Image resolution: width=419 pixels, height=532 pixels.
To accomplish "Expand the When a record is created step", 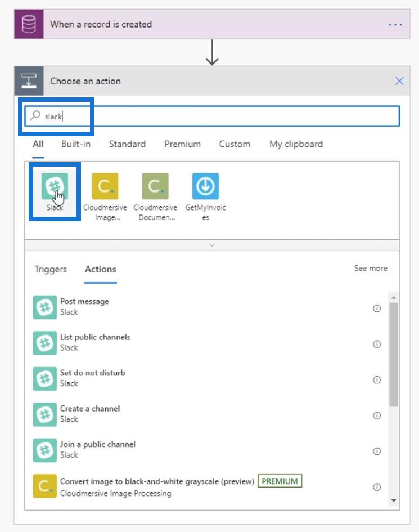I will [x=212, y=24].
